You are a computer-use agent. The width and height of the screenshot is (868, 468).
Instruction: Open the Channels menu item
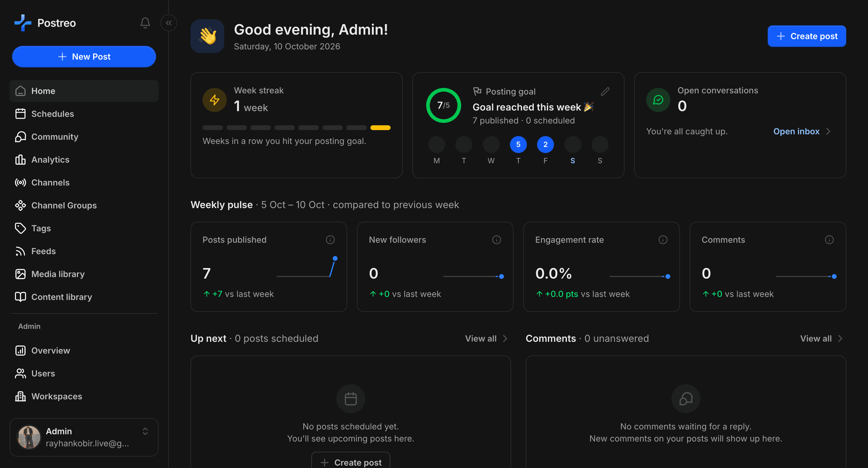coord(84,183)
